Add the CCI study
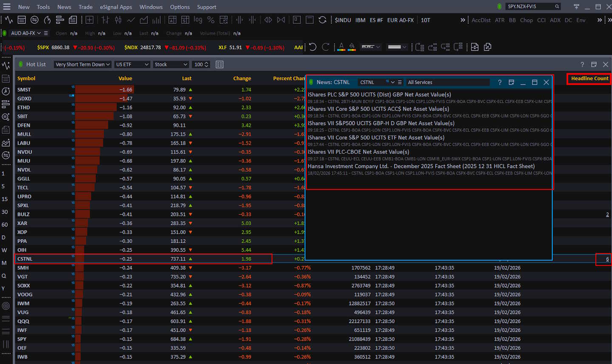 point(541,20)
